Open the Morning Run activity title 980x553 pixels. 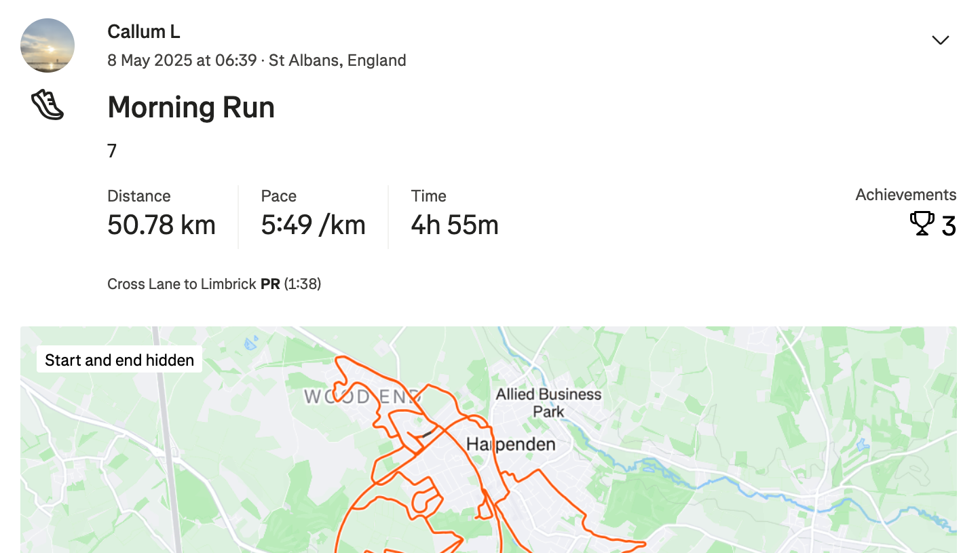191,107
